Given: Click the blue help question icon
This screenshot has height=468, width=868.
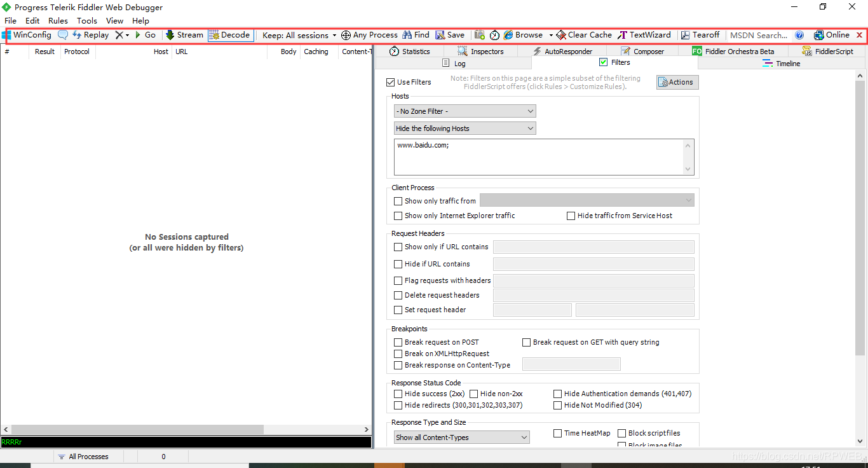Looking at the screenshot, I should click(799, 35).
